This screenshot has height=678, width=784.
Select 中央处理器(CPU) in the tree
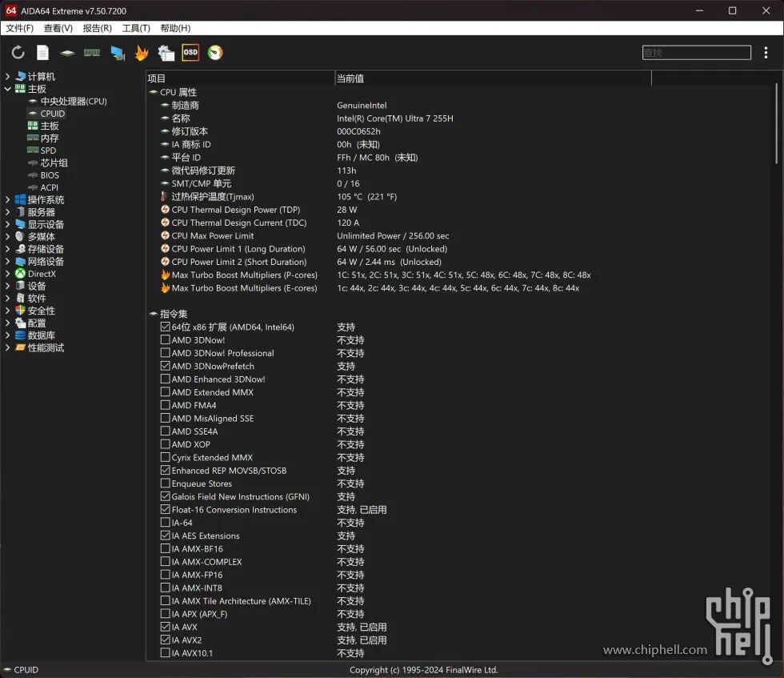(74, 101)
